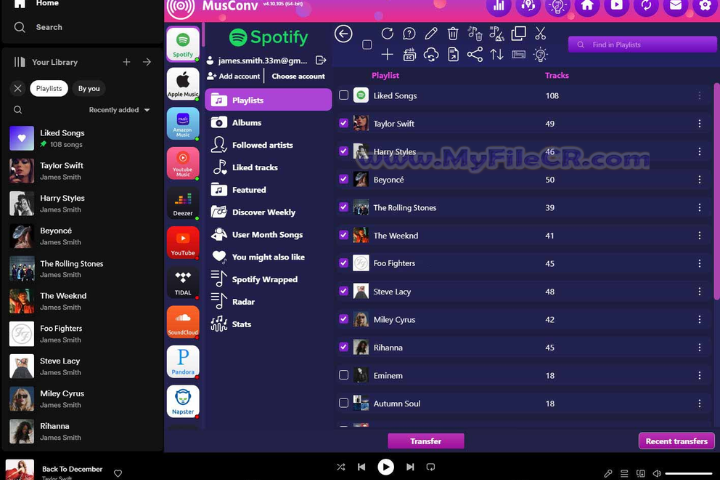The width and height of the screenshot is (720, 480).
Task: Adjust the Spotify volume slider
Action: 688,473
